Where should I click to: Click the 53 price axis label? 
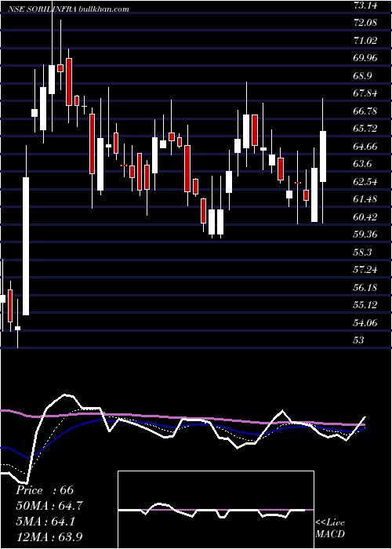coord(359,340)
